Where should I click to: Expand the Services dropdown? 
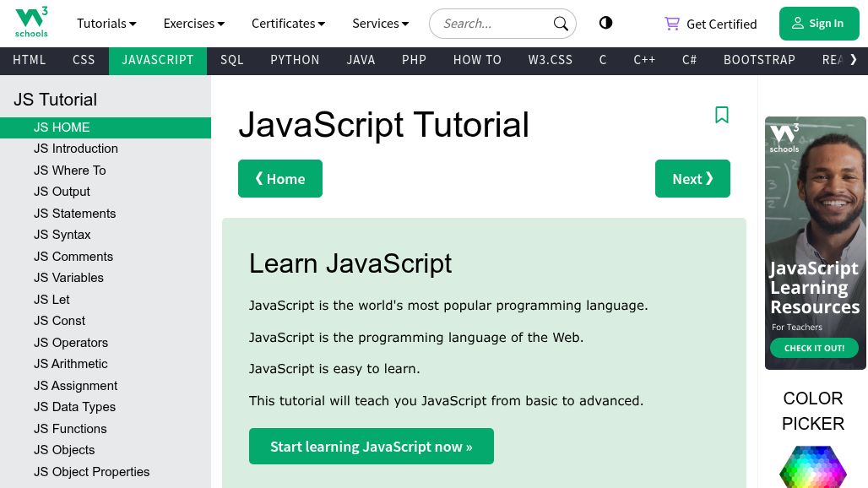click(x=380, y=24)
